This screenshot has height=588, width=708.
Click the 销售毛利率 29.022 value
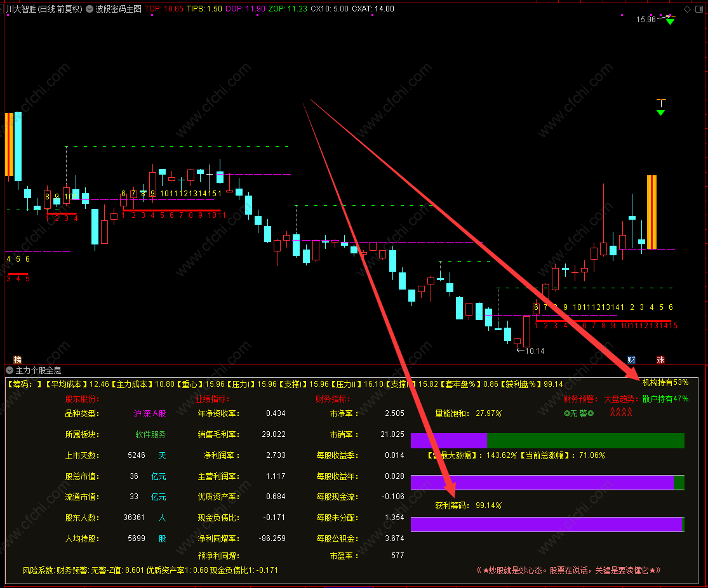[x=274, y=434]
